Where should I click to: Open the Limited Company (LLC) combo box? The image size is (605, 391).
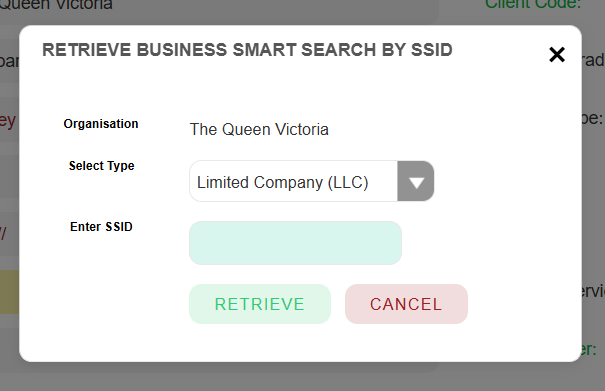click(311, 181)
